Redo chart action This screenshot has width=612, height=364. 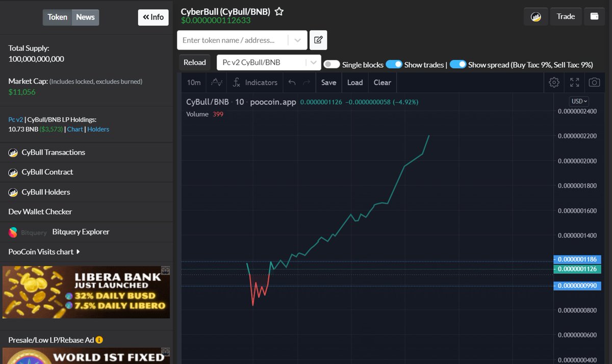click(307, 82)
